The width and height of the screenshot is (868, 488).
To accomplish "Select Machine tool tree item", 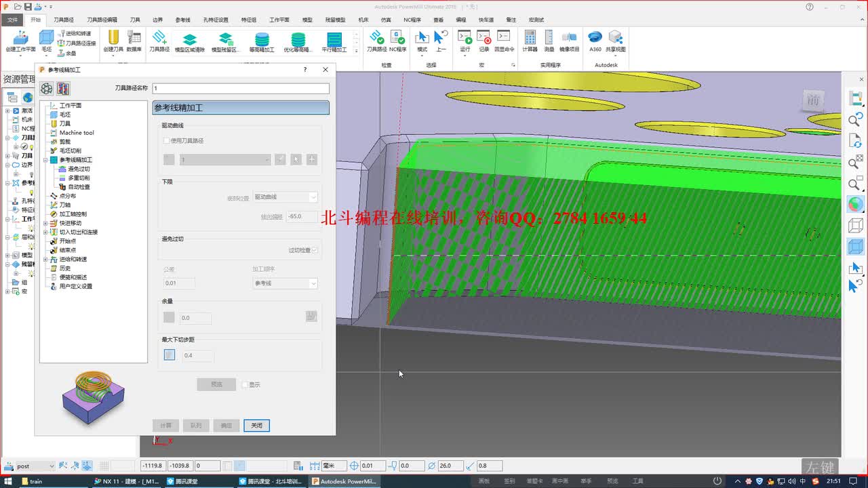I will [x=76, y=133].
